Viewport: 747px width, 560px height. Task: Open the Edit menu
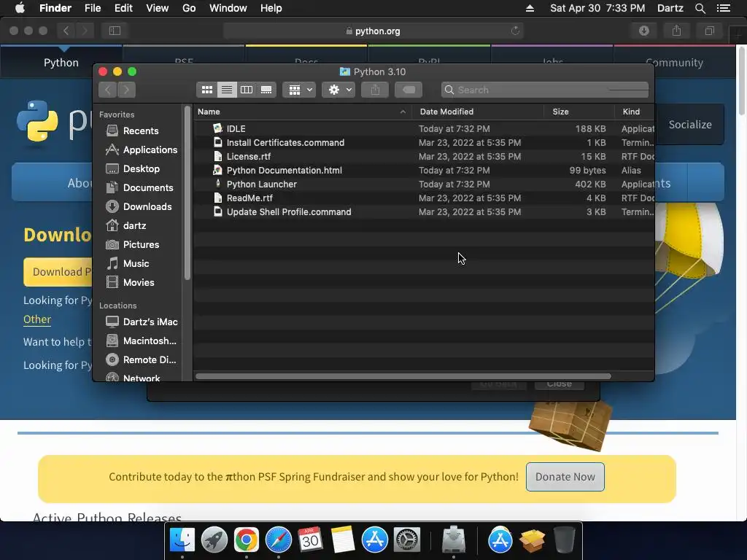(123, 8)
